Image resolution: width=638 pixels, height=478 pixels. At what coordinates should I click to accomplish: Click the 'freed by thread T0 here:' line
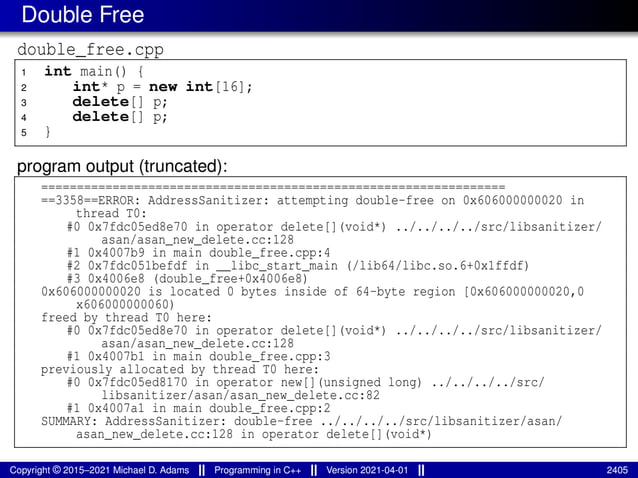tap(127, 317)
